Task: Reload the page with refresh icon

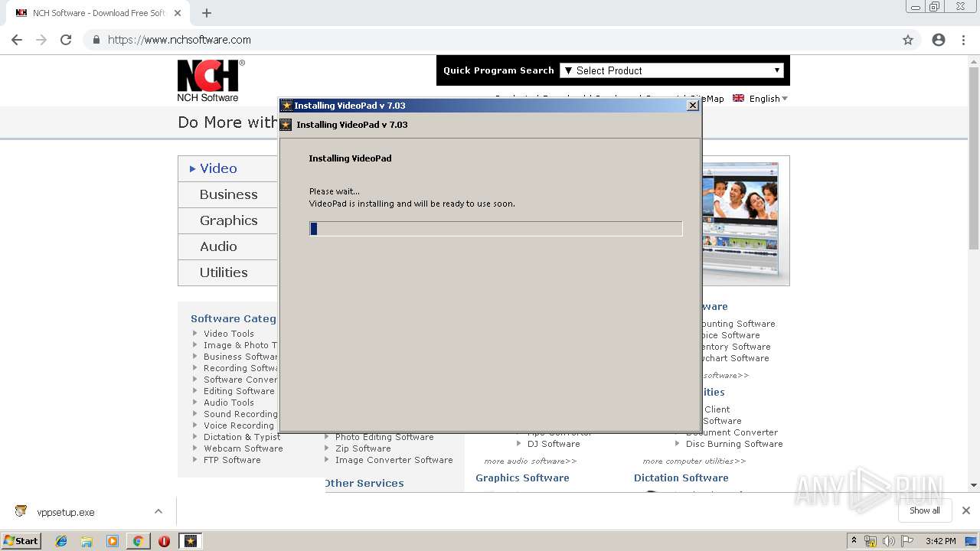Action: pyautogui.click(x=66, y=40)
